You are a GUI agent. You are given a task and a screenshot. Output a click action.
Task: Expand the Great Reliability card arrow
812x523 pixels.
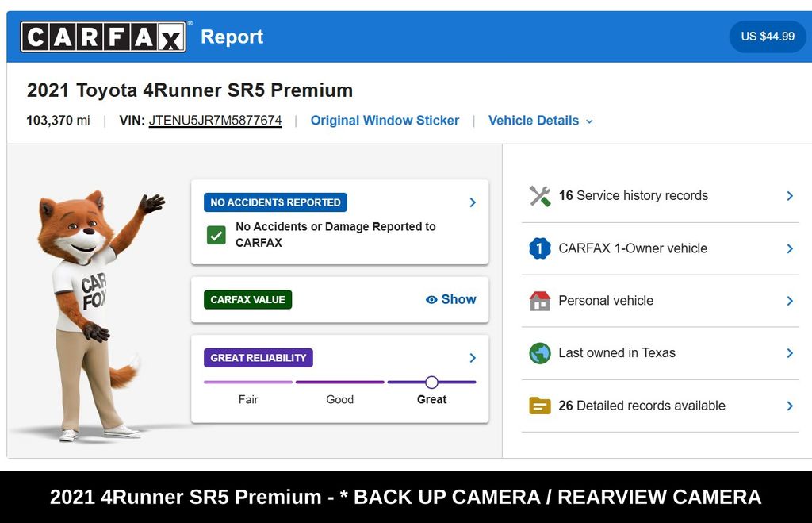tap(473, 358)
